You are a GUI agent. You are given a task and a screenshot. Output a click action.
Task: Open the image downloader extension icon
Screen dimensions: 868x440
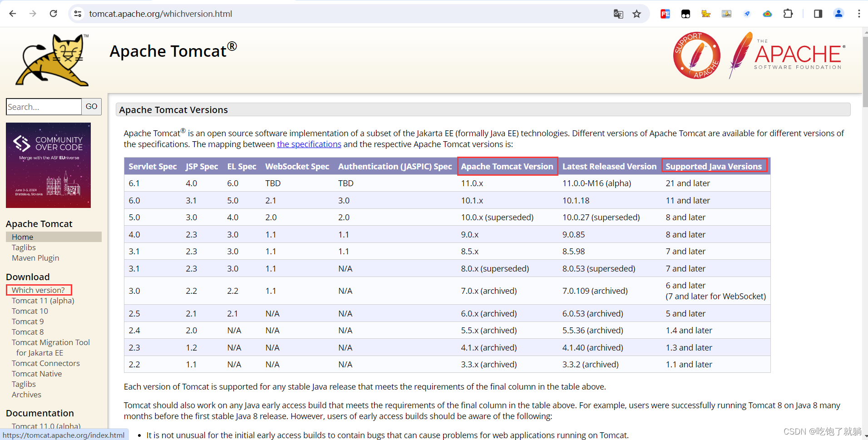pyautogui.click(x=726, y=14)
